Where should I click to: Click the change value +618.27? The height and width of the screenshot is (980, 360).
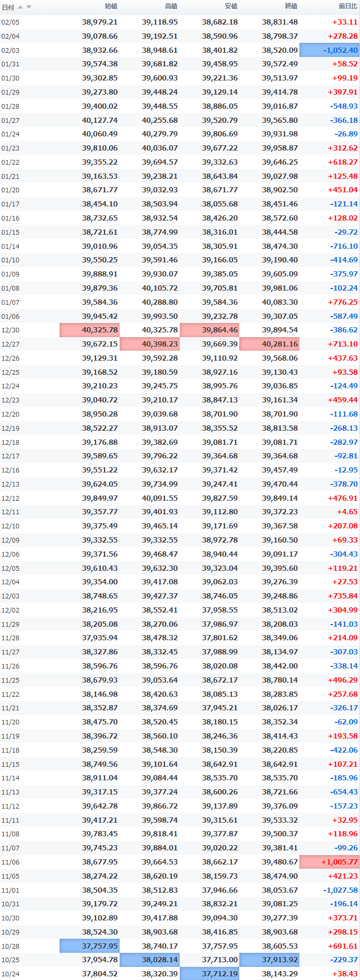tap(343, 162)
